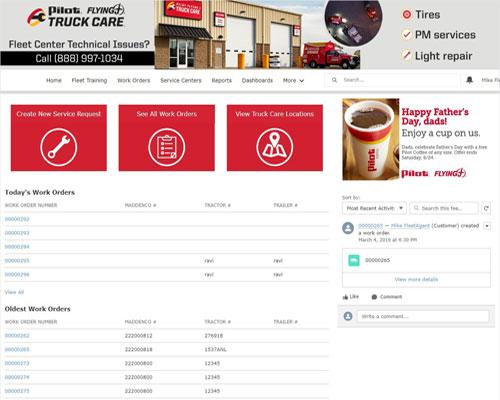Click the Comment speech bubble icon
Viewport: 500px width, 400px height.
pyautogui.click(x=374, y=297)
